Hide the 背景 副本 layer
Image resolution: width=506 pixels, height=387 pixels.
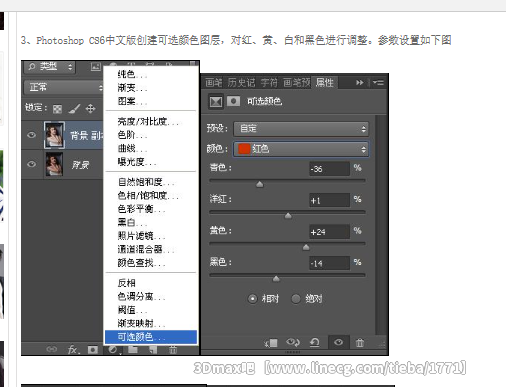point(32,135)
